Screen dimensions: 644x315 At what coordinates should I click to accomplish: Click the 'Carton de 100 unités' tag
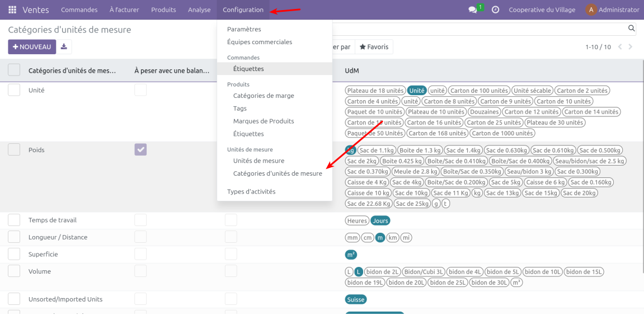click(x=479, y=91)
